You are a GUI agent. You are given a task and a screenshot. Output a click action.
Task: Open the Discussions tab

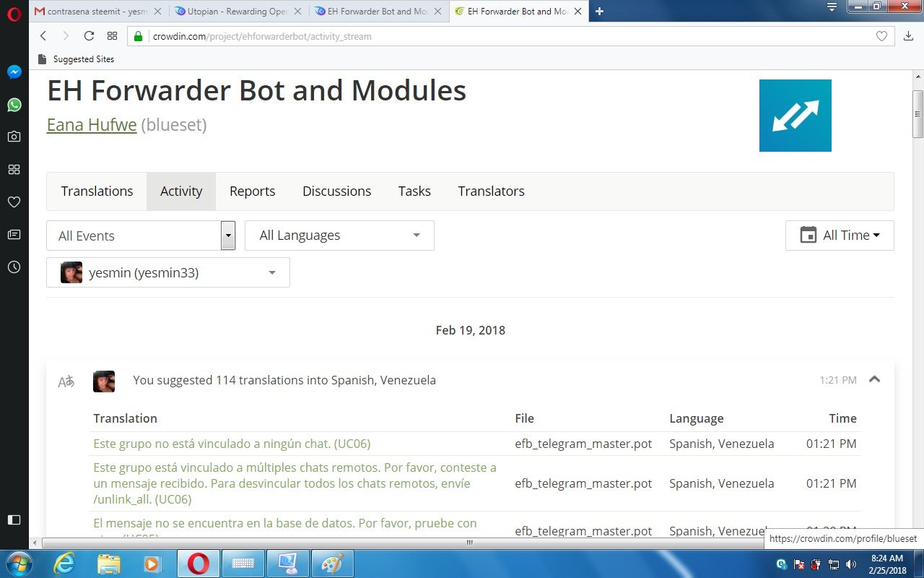tap(336, 191)
